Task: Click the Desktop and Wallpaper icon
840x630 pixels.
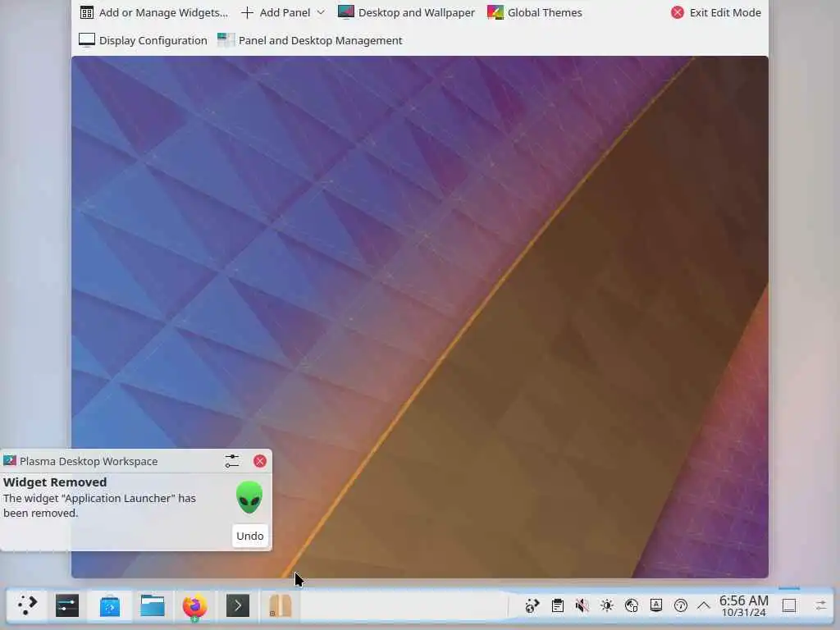Action: click(x=346, y=11)
